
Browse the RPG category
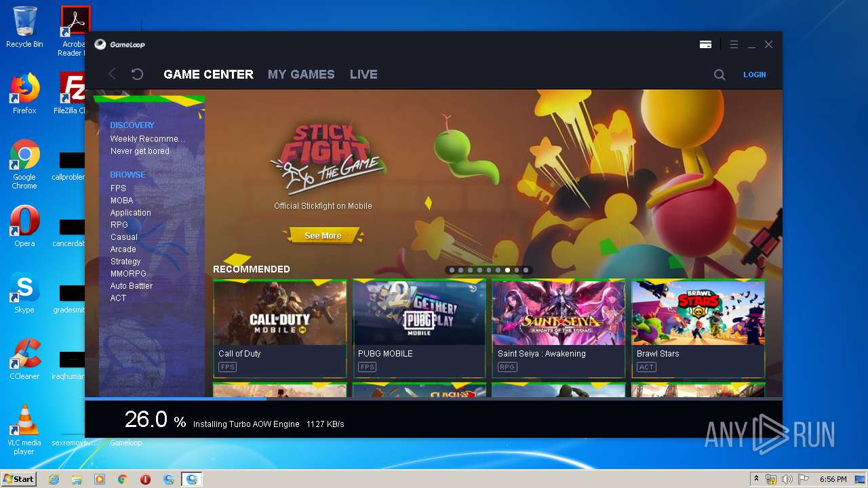pos(119,225)
